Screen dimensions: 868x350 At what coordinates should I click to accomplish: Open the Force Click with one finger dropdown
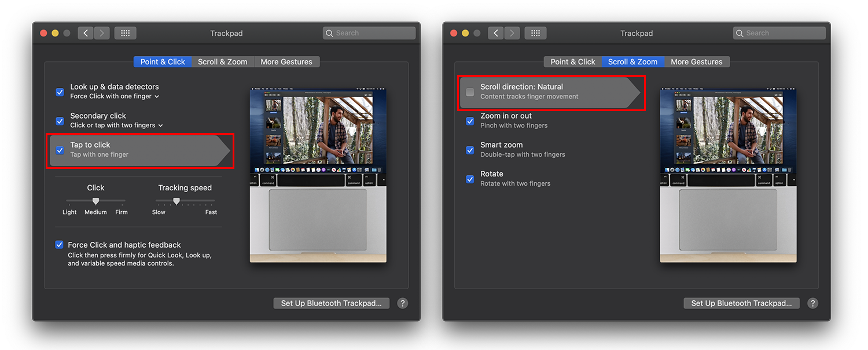click(115, 97)
